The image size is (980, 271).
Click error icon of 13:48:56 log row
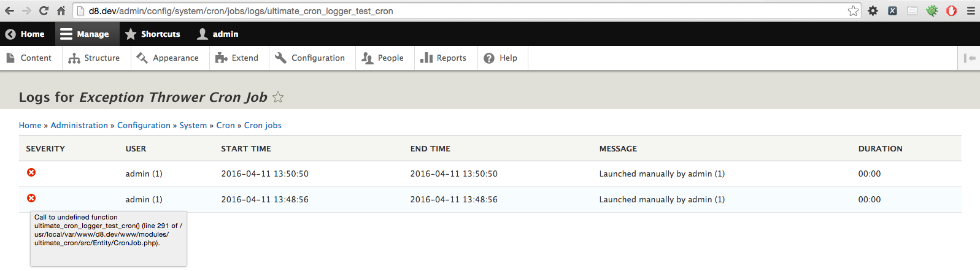pyautogui.click(x=31, y=198)
